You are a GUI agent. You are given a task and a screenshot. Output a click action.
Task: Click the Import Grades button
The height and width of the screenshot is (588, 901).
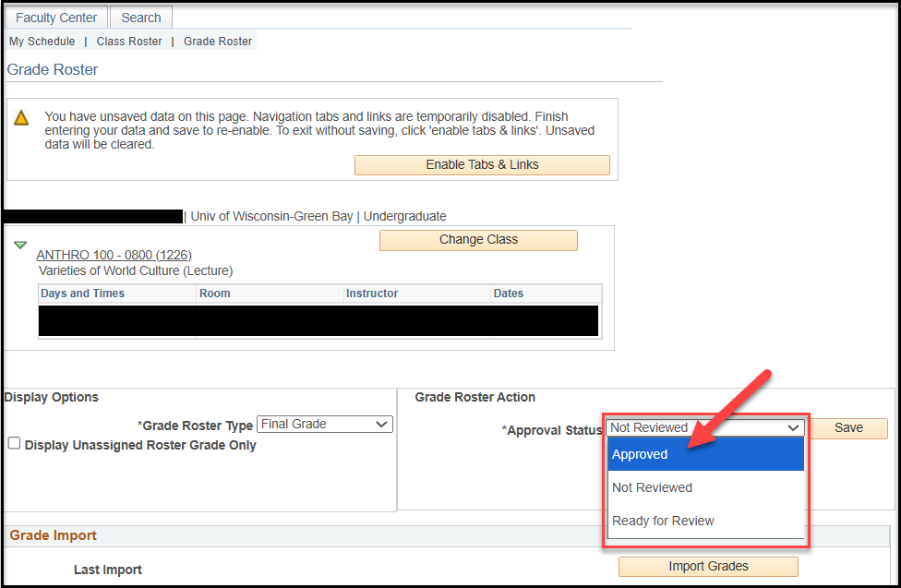tap(708, 566)
